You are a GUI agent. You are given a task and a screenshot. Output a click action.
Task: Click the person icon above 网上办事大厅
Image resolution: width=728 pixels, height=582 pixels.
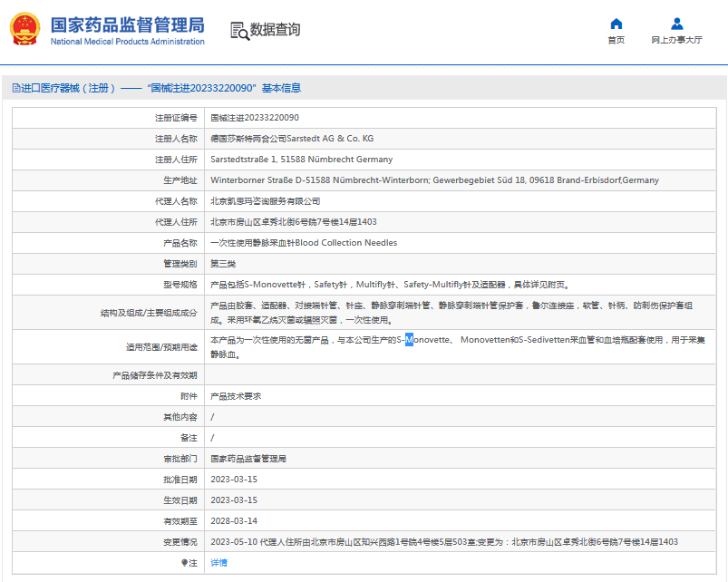point(676,24)
